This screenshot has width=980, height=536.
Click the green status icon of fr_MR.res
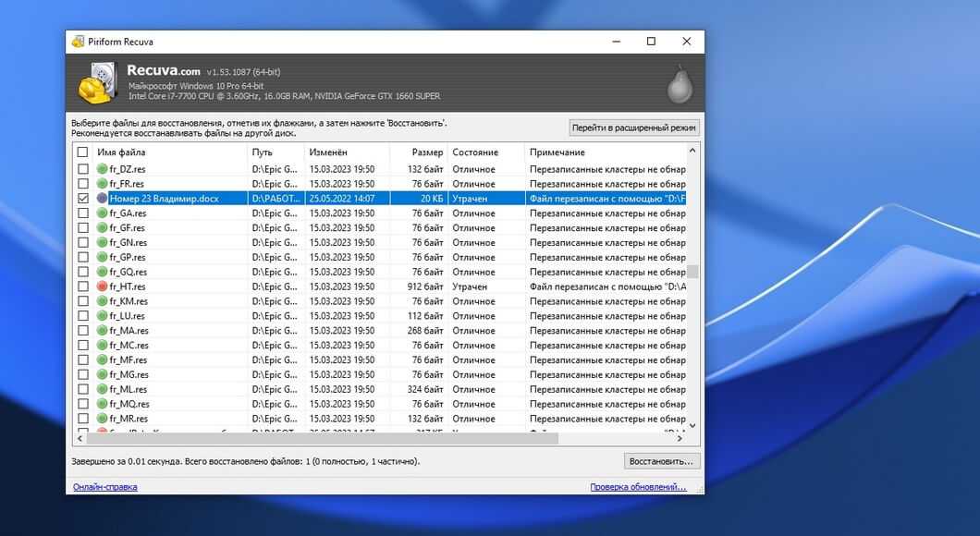103,419
